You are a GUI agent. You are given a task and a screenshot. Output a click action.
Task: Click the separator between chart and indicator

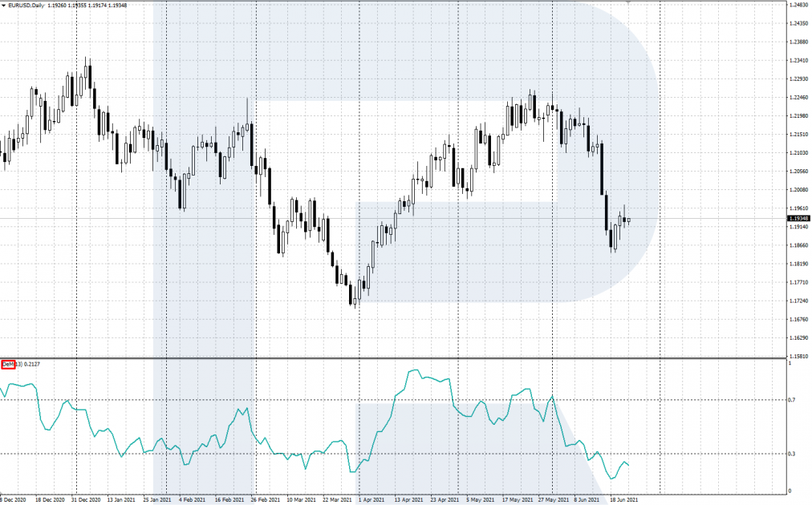(x=394, y=358)
